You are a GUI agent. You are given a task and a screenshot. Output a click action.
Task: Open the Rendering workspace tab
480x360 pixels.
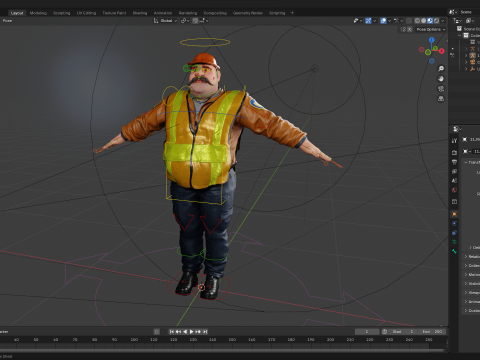(188, 13)
